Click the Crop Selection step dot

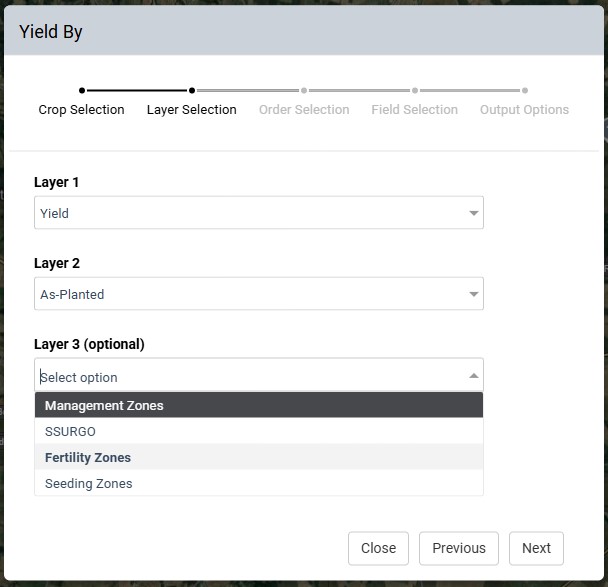(82, 91)
